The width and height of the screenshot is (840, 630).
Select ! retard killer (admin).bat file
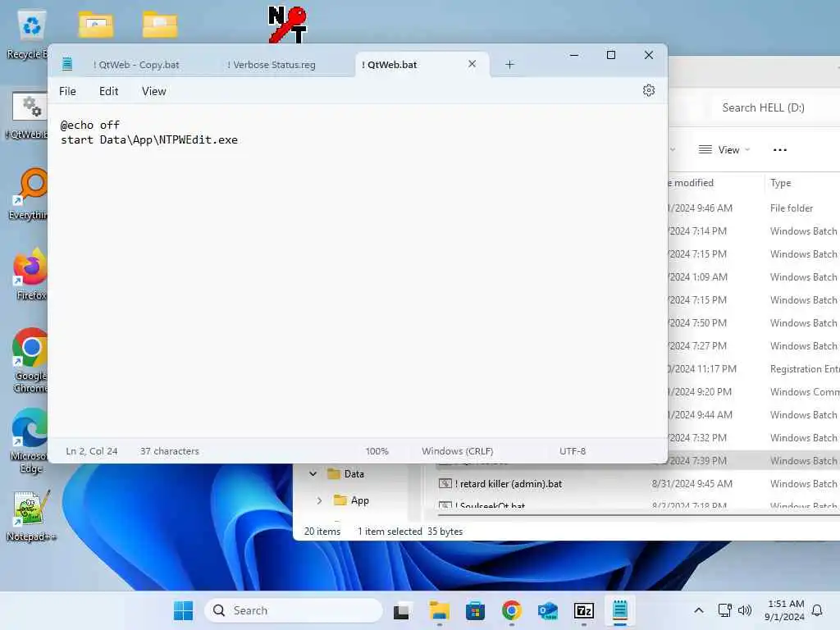[x=510, y=484]
